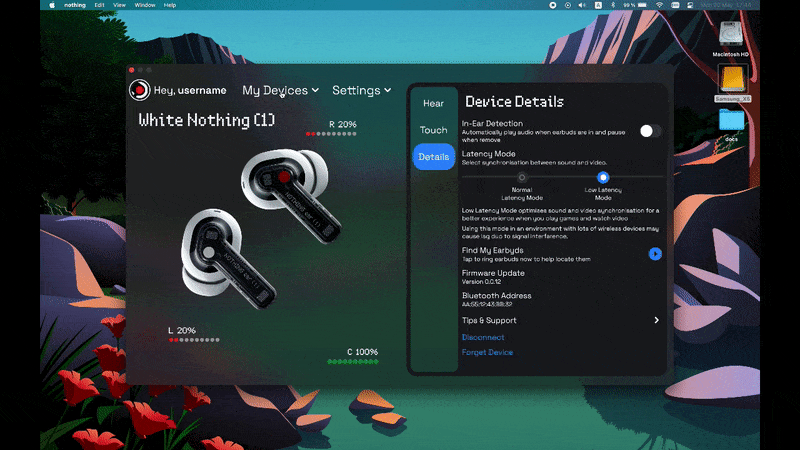Viewport: 800px width, 450px height.
Task: Click the 'Latency Mode' label
Action: [x=488, y=154]
